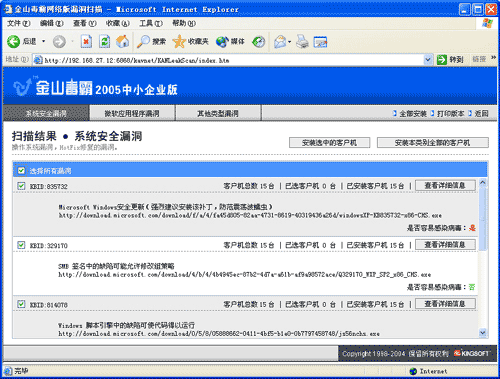The height and width of the screenshot is (379, 500).
Task: Click the Internet zone globe in the status bar
Action: (413, 371)
